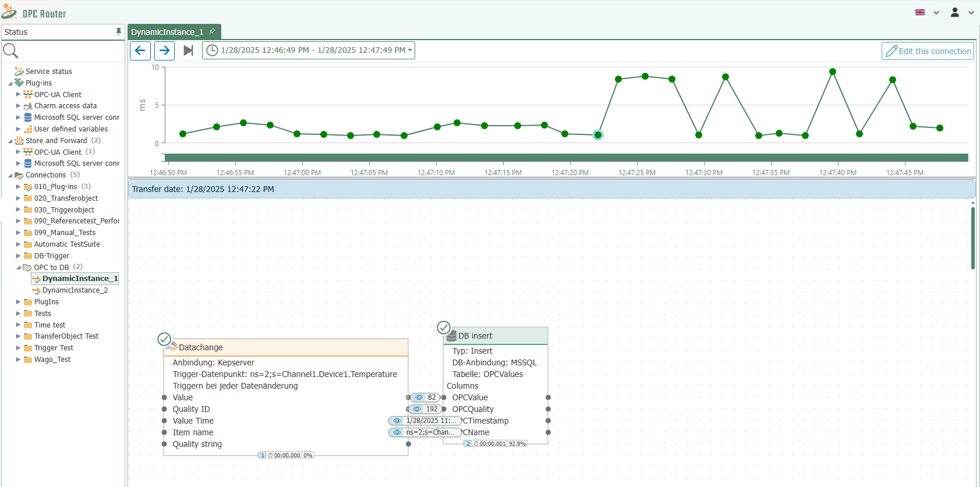Click the Datachange success checkmark icon
Viewport: 980px width, 487px height.
pos(164,339)
